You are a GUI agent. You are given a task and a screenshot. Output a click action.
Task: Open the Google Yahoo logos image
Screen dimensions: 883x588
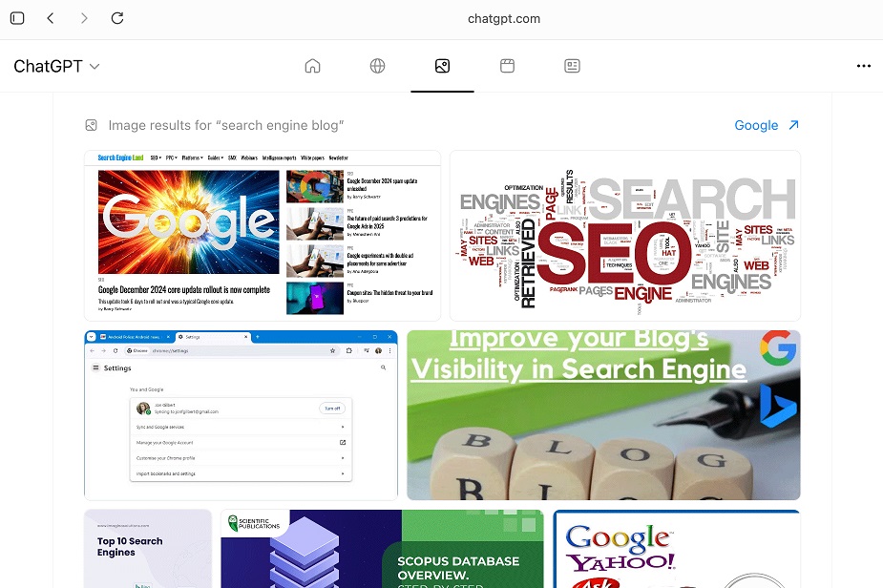(676, 550)
